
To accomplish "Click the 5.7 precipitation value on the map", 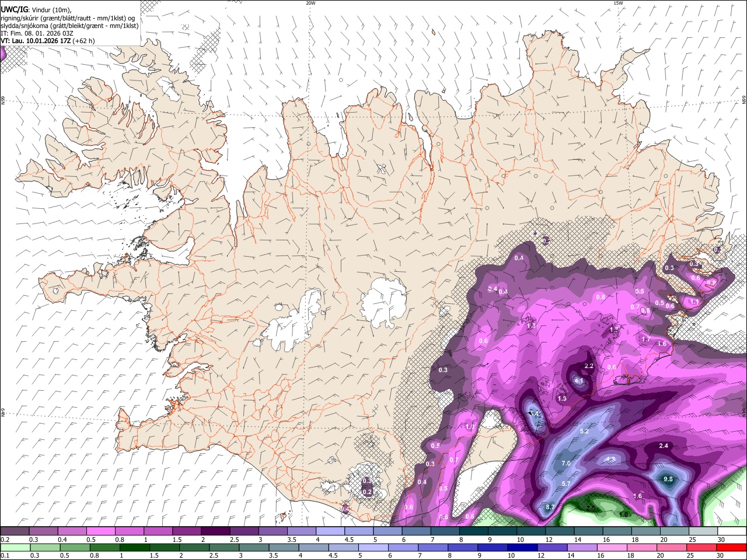I will pyautogui.click(x=566, y=484).
